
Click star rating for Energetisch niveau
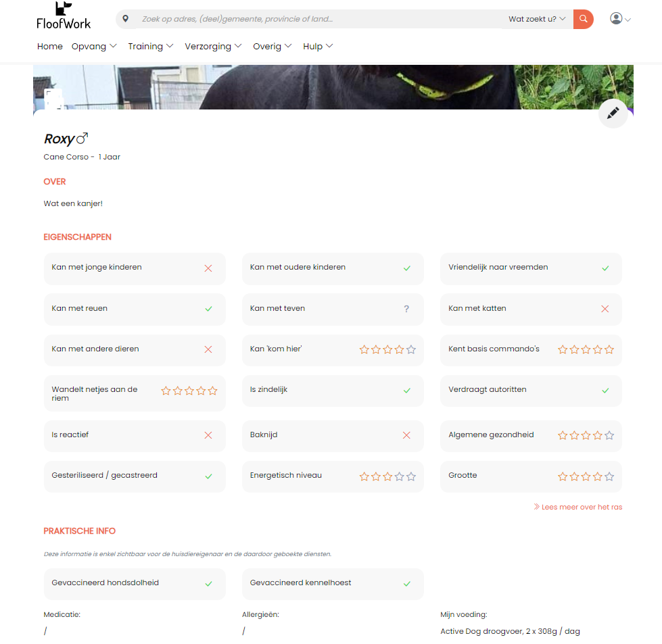(x=387, y=476)
